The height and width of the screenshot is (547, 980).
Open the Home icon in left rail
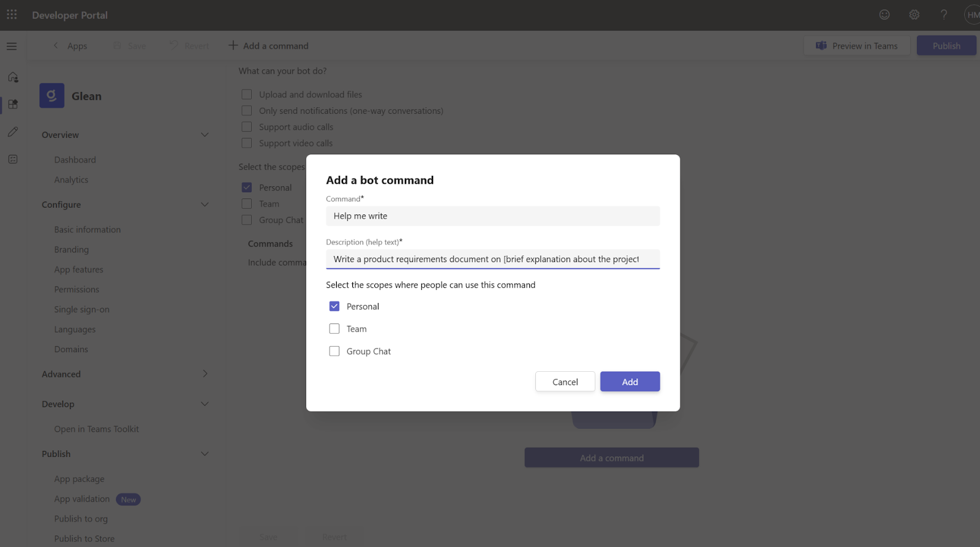pyautogui.click(x=13, y=77)
